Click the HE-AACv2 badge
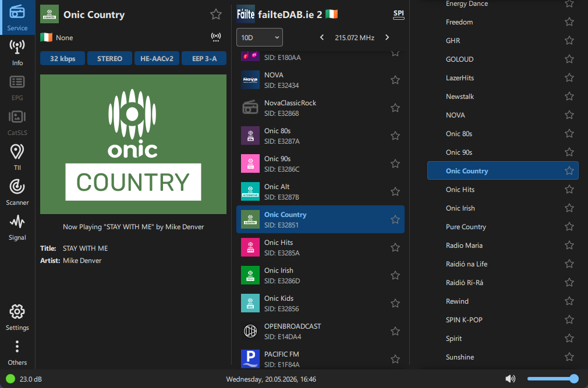The image size is (588, 388). pyautogui.click(x=157, y=58)
